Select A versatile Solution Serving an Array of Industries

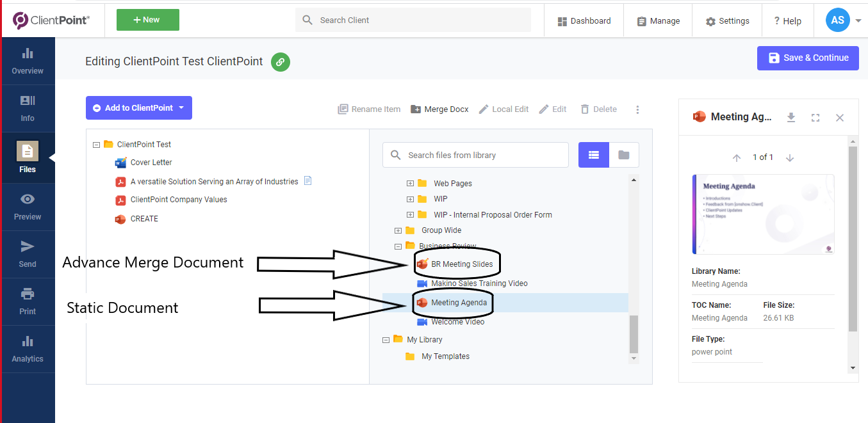point(214,182)
